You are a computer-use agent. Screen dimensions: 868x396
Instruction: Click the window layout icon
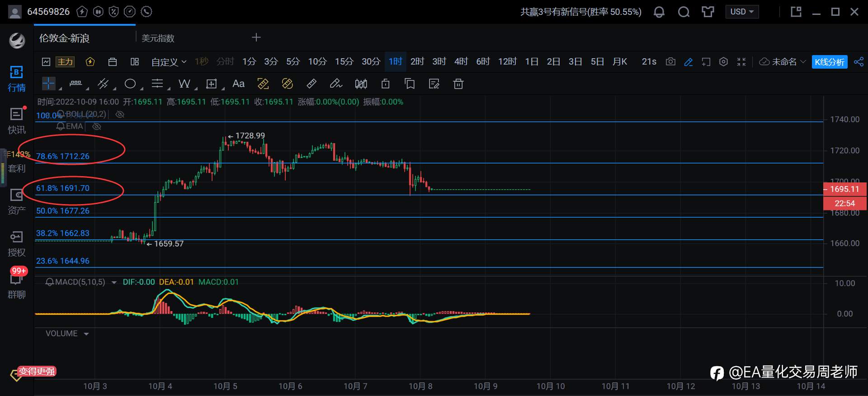[113, 62]
